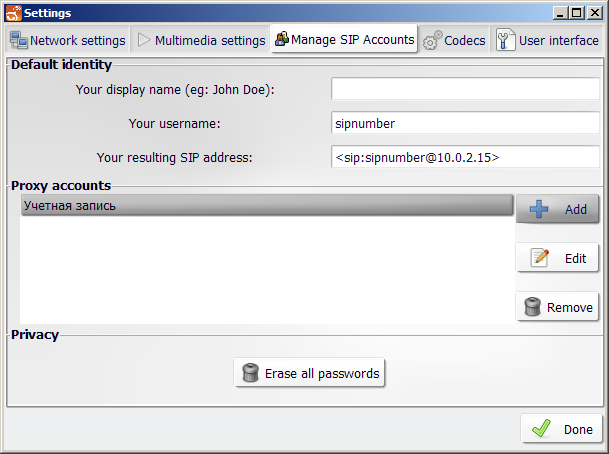Screen dimensions: 609x454
Task: Click the green checkmark Done icon
Action: click(x=541, y=428)
